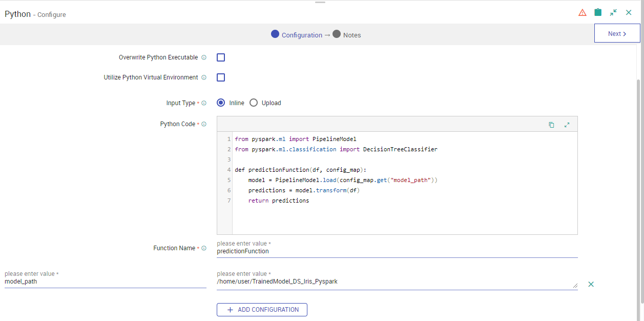Image resolution: width=644 pixels, height=321 pixels.
Task: Go to the Configuration step
Action: [x=297, y=34]
